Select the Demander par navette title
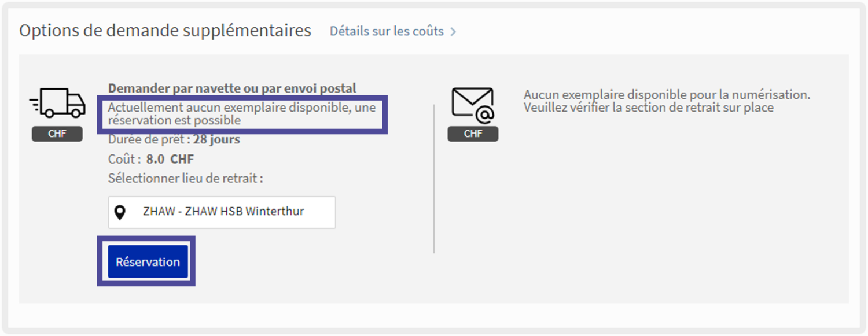 tap(232, 88)
